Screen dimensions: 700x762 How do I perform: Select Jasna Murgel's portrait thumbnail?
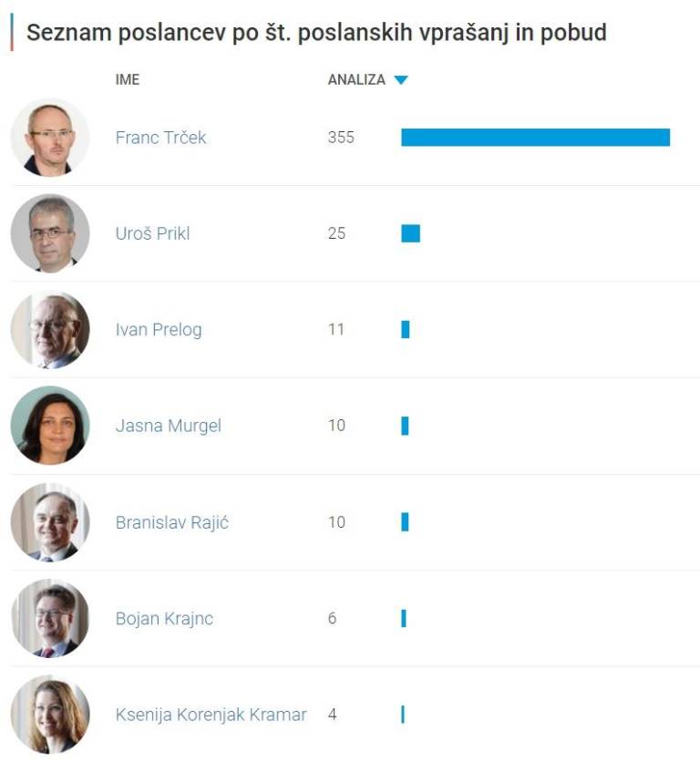tap(49, 426)
